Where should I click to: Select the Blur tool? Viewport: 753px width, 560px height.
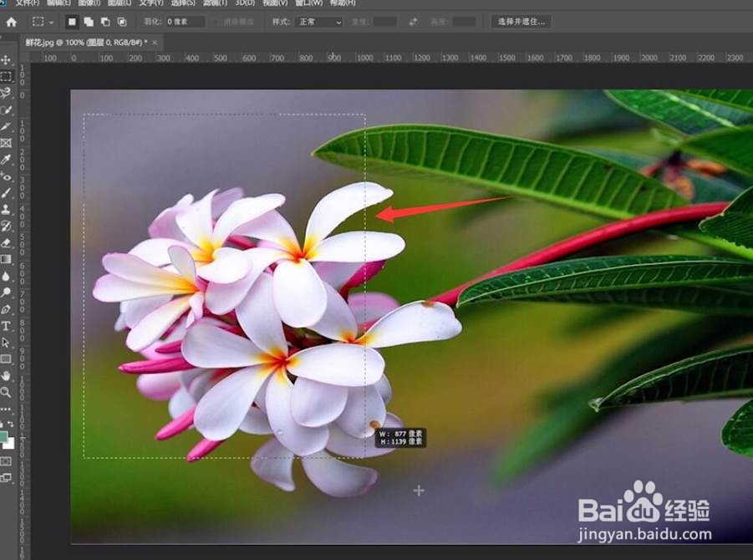tap(6, 276)
